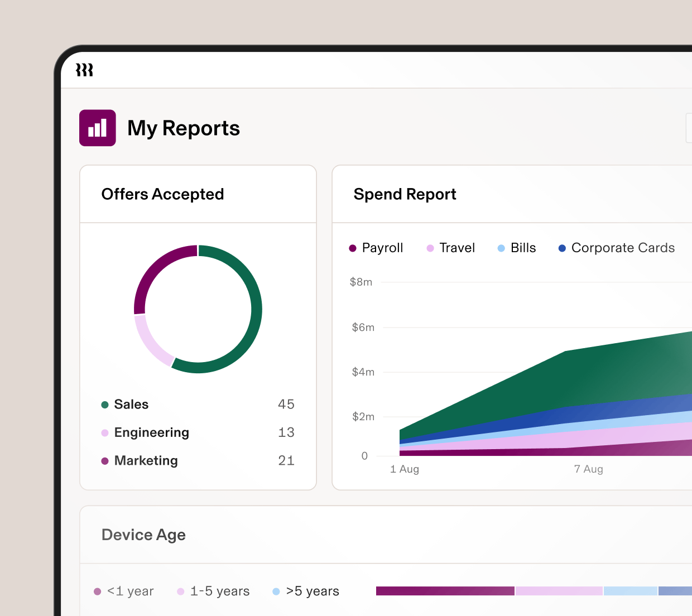Click the purple segment of the Device Age bar
Viewport: 692px width, 616px height.
pyautogui.click(x=445, y=590)
